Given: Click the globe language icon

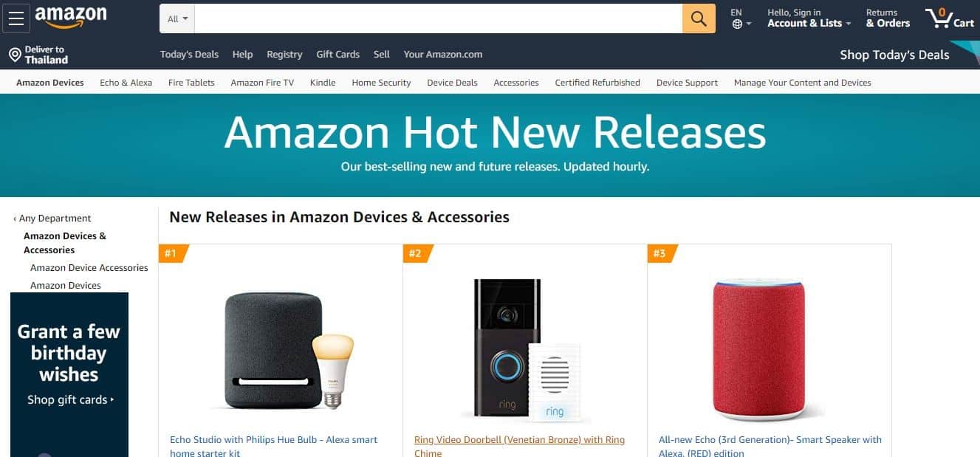Looking at the screenshot, I should 737,24.
